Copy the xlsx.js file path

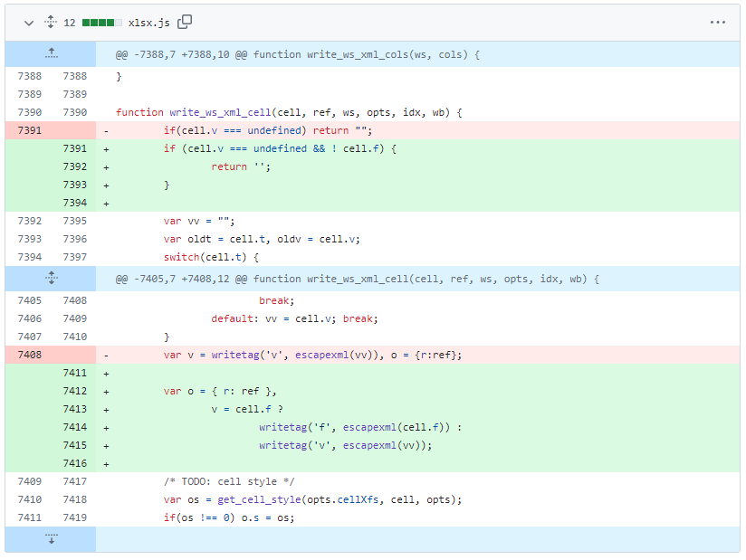coord(185,23)
